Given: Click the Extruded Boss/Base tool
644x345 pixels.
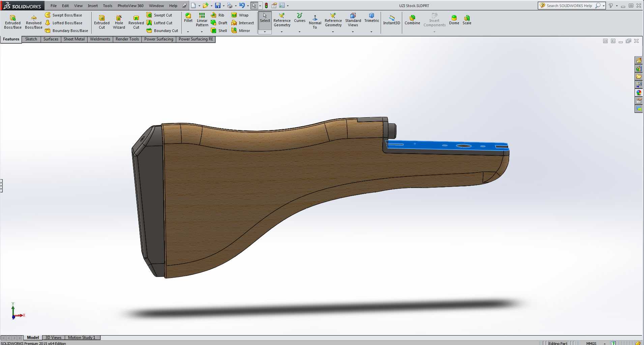Looking at the screenshot, I should [13, 22].
